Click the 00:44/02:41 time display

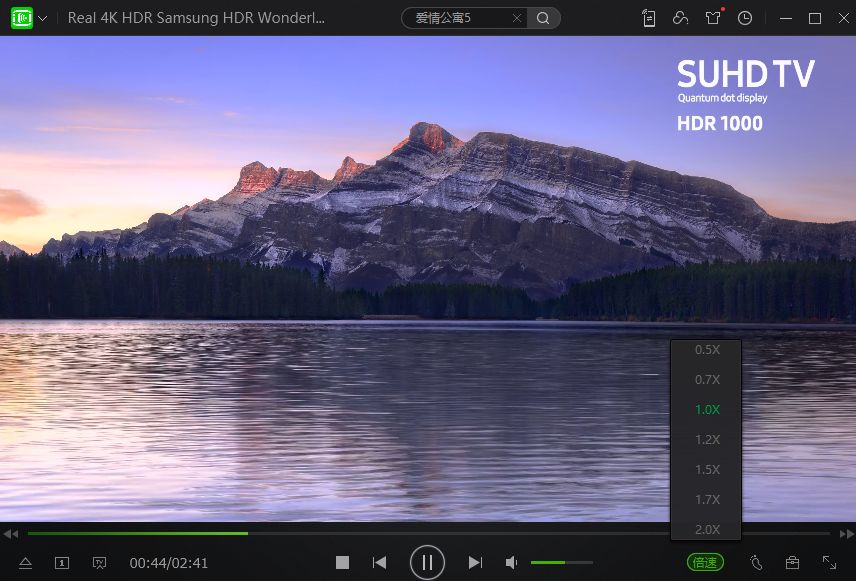pyautogui.click(x=169, y=563)
